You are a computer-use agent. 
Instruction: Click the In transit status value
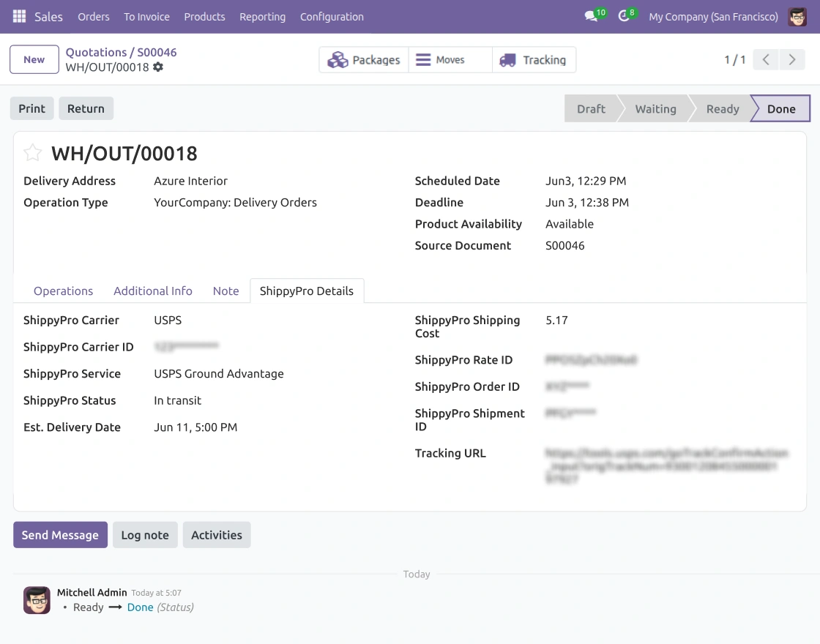(x=177, y=400)
